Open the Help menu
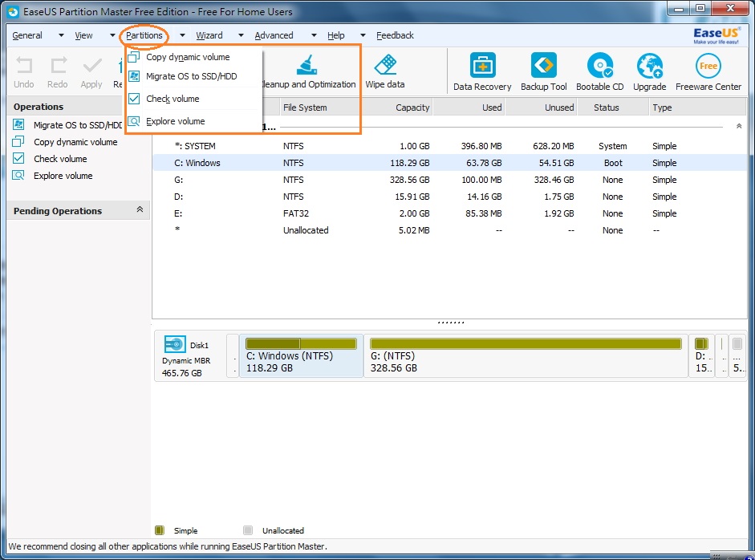The width and height of the screenshot is (755, 560). click(335, 35)
